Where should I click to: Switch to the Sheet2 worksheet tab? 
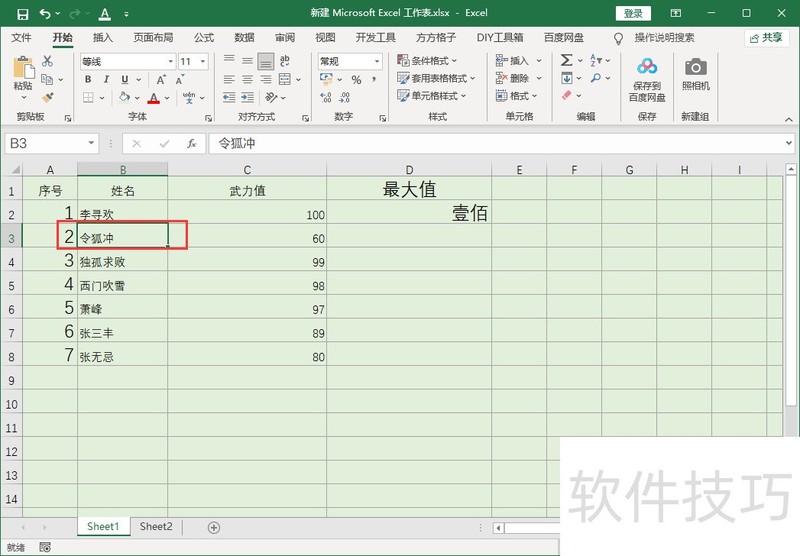pyautogui.click(x=156, y=527)
